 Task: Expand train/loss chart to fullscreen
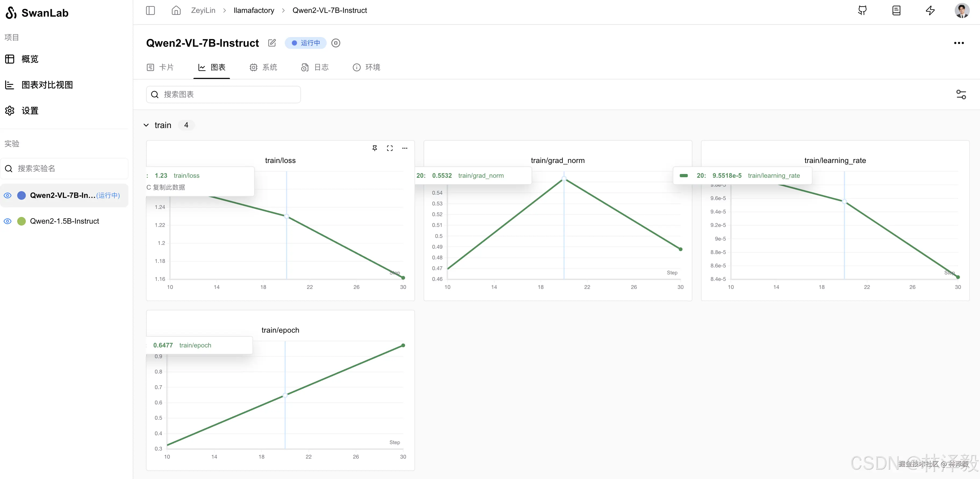tap(390, 148)
